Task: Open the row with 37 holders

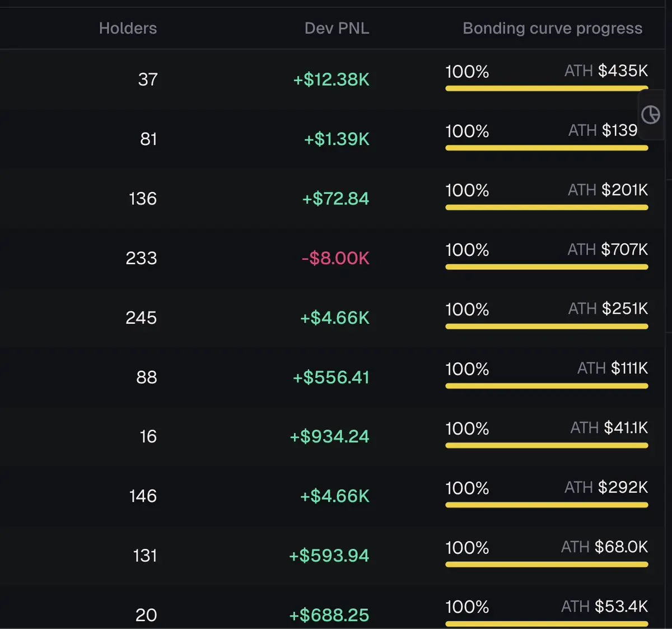Action: tap(336, 79)
